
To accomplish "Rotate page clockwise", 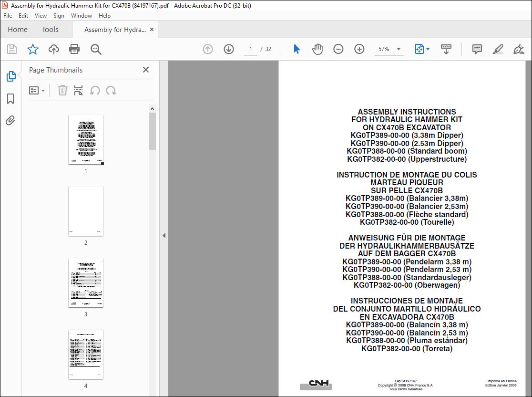I will pyautogui.click(x=111, y=90).
